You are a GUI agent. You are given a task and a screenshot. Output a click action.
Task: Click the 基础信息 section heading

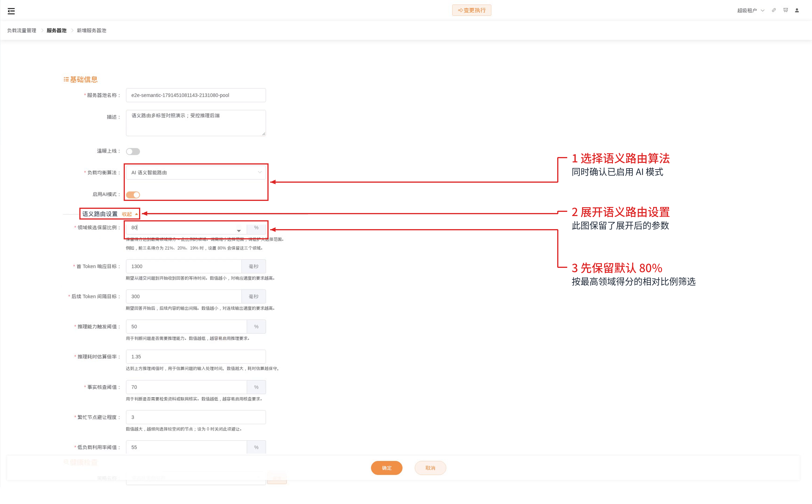[83, 79]
